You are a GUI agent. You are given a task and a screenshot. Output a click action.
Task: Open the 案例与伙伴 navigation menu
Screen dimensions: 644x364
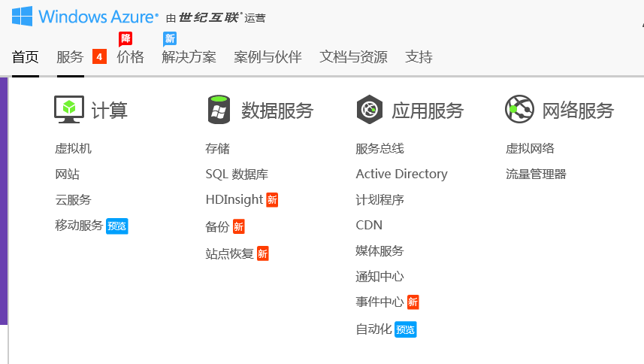[268, 57]
